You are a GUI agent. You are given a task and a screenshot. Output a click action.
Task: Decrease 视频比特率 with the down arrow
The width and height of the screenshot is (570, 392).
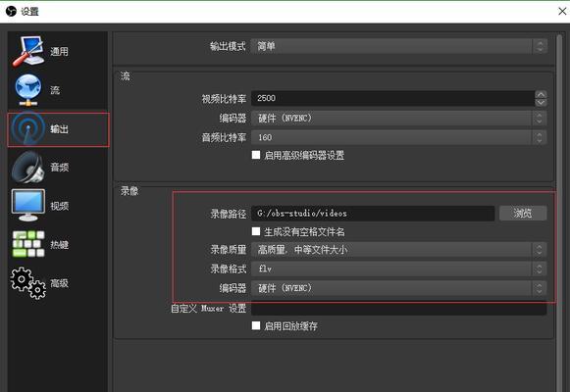point(541,103)
